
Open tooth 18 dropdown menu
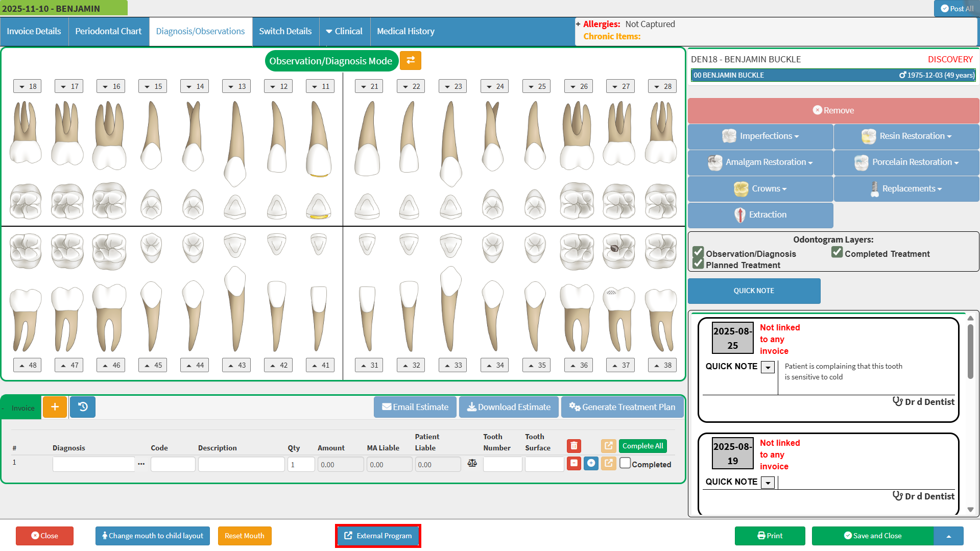click(x=28, y=86)
